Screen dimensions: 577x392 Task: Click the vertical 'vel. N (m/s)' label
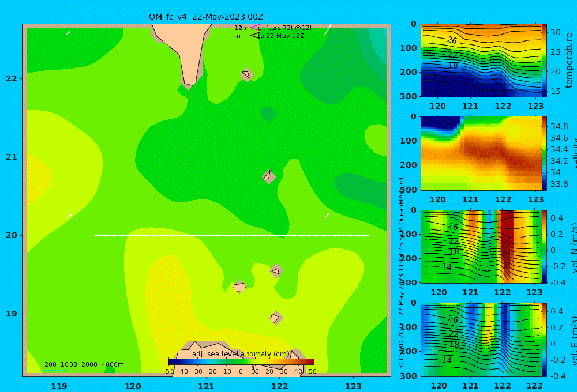click(x=574, y=248)
